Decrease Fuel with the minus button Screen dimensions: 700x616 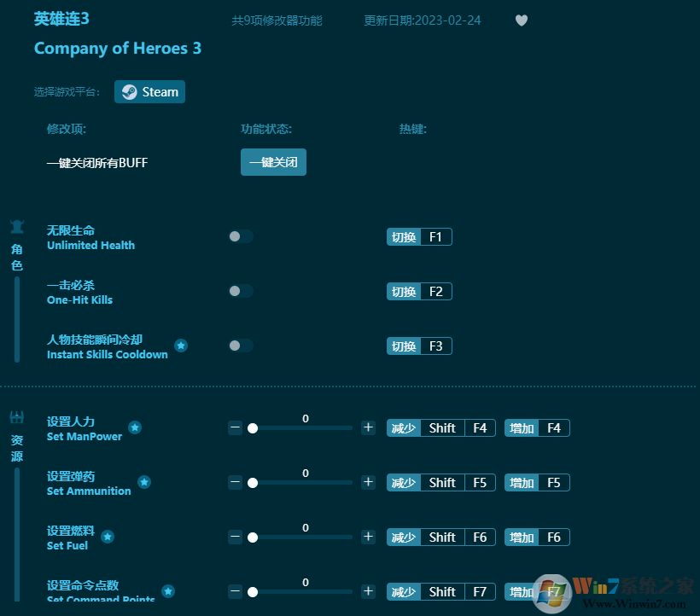click(x=236, y=537)
